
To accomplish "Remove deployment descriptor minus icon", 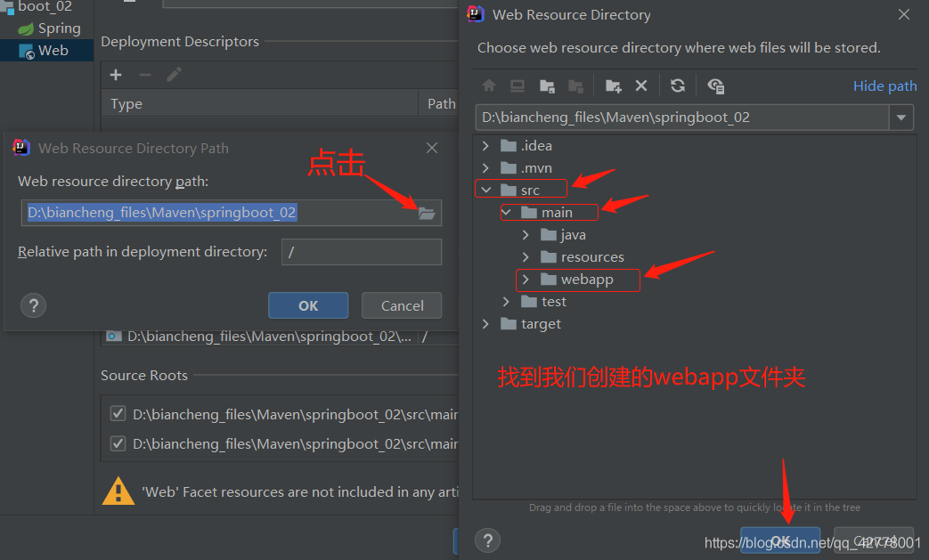I will 145,75.
